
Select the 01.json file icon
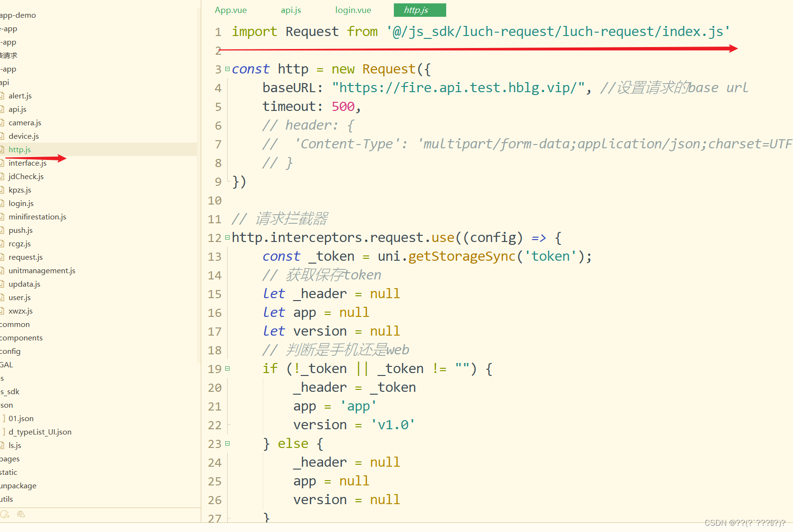[5, 418]
